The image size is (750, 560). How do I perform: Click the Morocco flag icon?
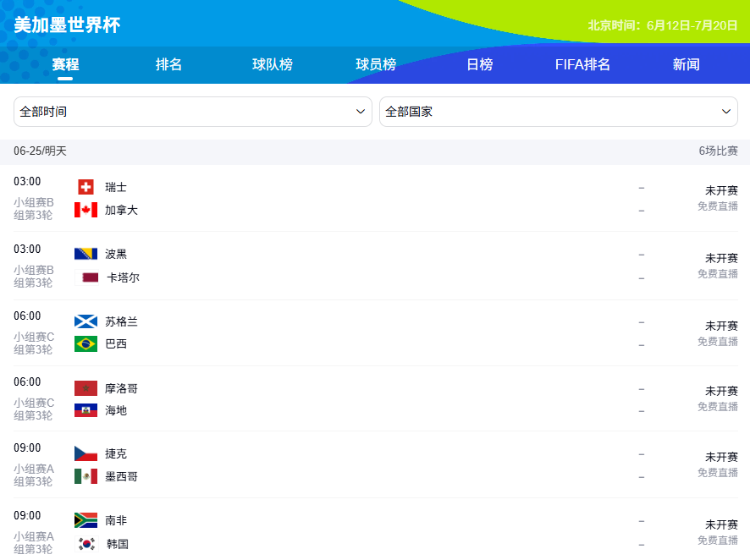(86, 388)
